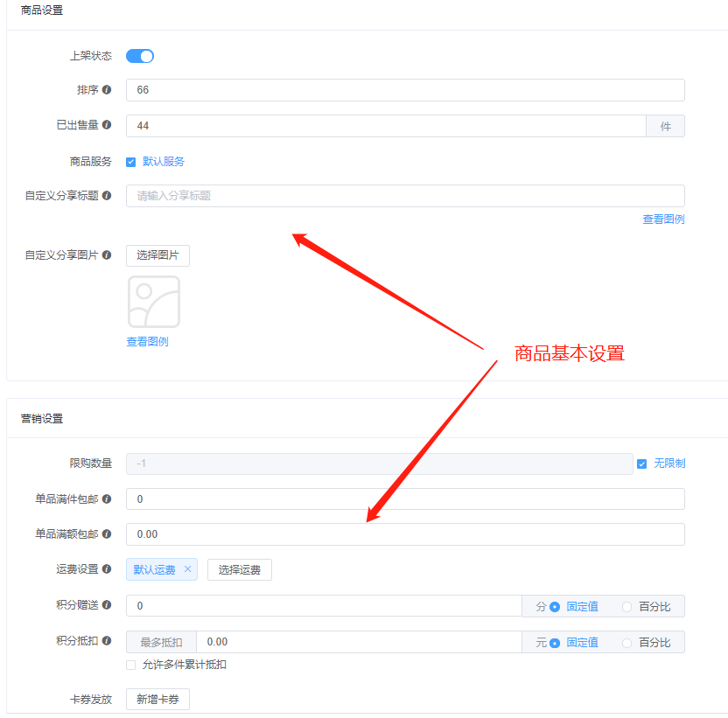Click info icon beside 自定义分享图片
Screen dimensions: 728x718
107,254
